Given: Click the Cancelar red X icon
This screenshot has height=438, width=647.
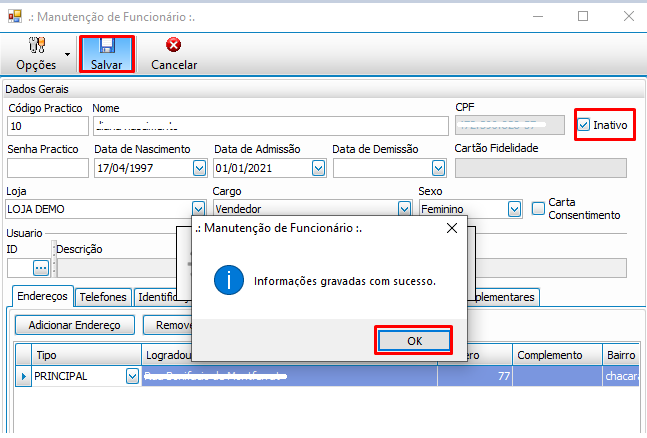Looking at the screenshot, I should pyautogui.click(x=173, y=45).
